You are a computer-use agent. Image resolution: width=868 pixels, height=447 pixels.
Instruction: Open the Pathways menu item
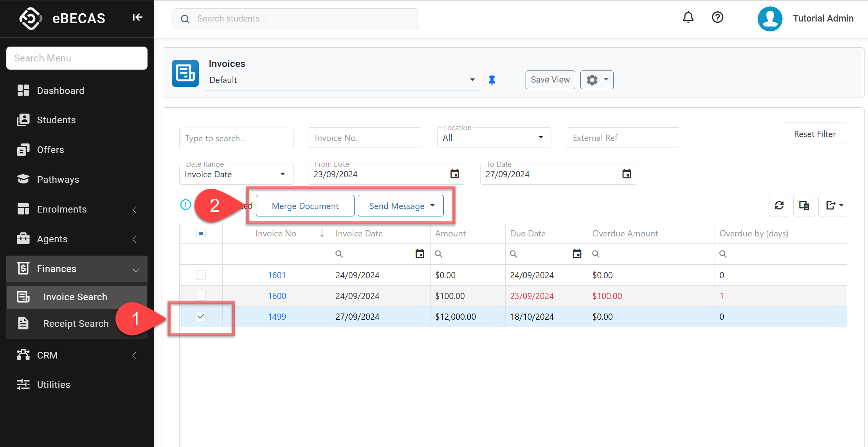pos(77,180)
